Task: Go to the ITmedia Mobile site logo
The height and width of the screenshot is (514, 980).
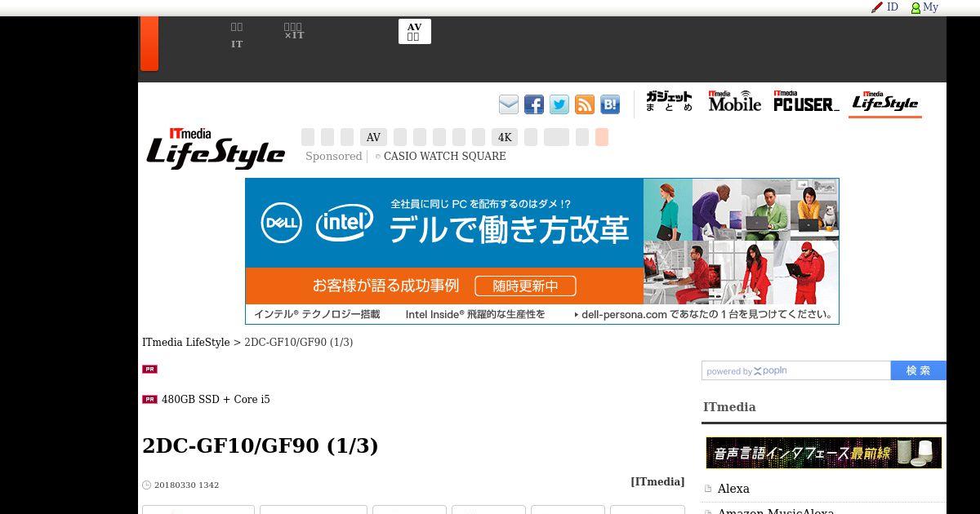Action: (x=734, y=101)
